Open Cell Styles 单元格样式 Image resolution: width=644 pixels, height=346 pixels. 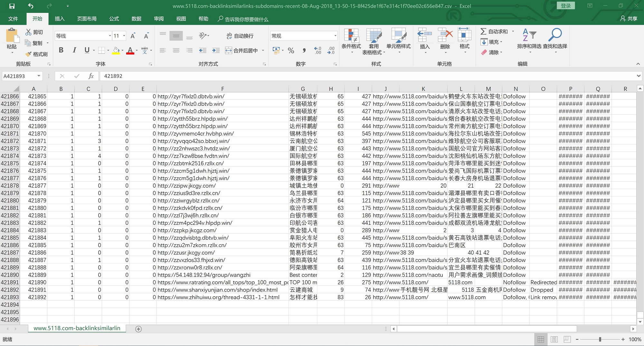coord(399,41)
